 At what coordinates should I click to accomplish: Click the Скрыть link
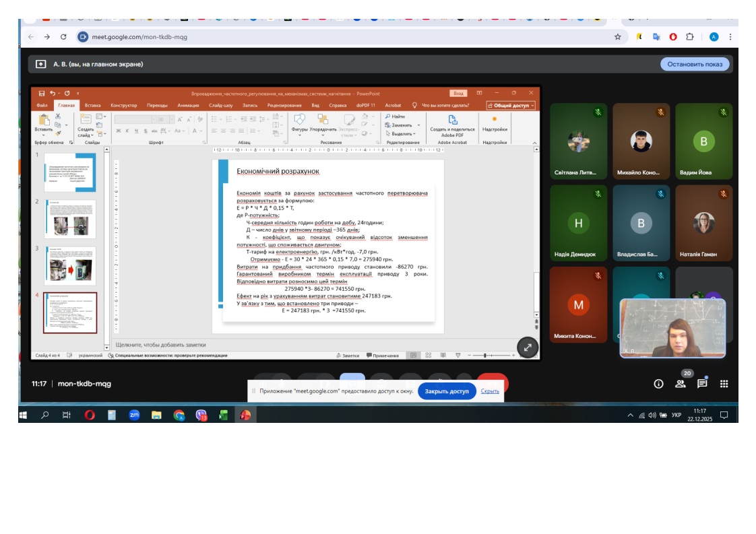point(490,391)
